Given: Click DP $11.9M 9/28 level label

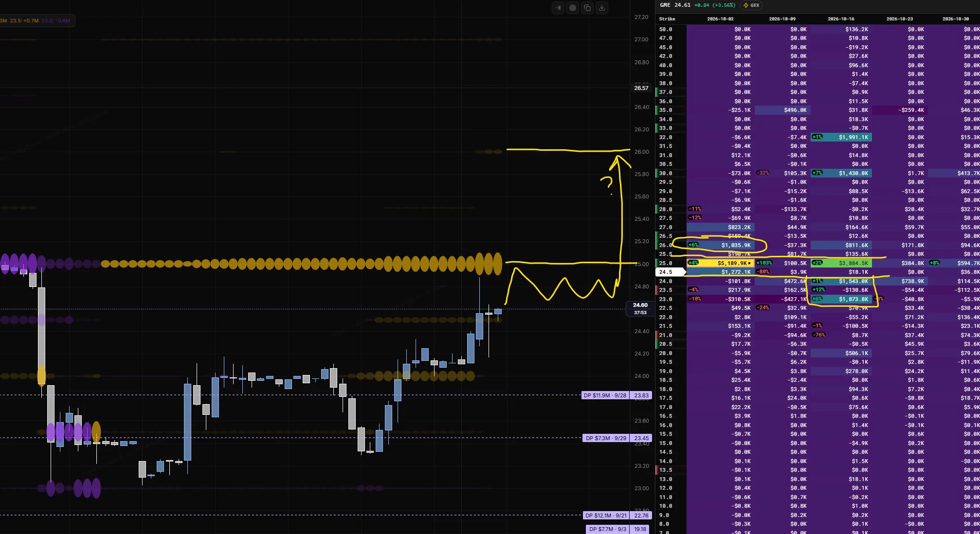Looking at the screenshot, I should pos(605,395).
